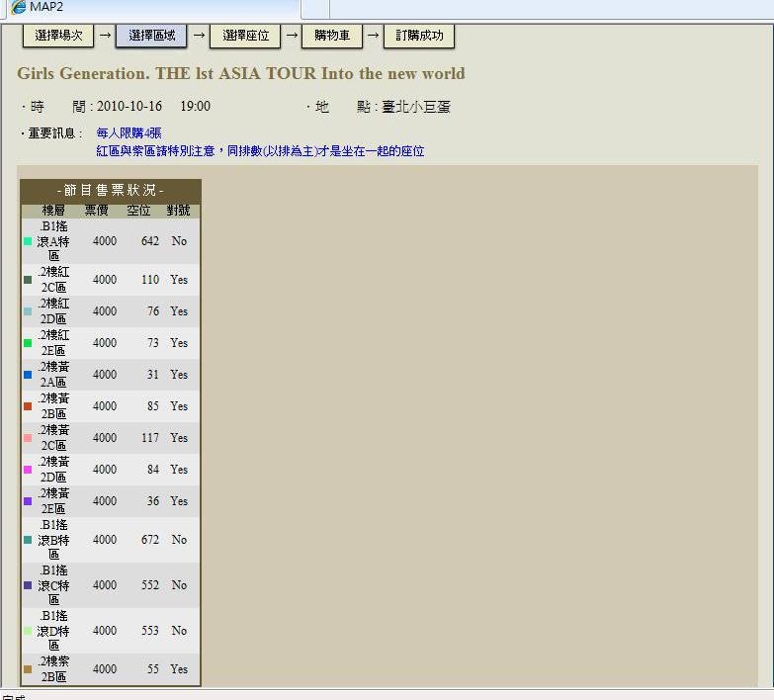Screen dimensions: 774x700
Task: Click green swatch for 2樓紅2E區
Action: [x=28, y=343]
